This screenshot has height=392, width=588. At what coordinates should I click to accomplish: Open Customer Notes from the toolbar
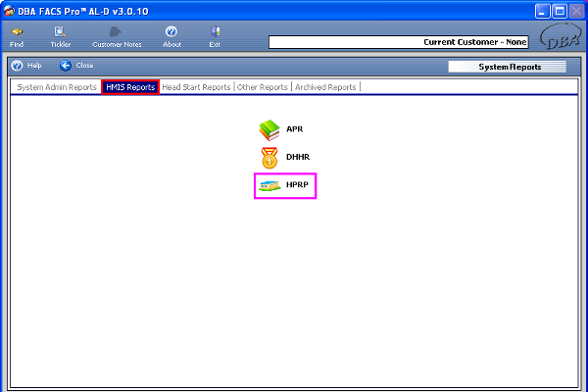117,32
